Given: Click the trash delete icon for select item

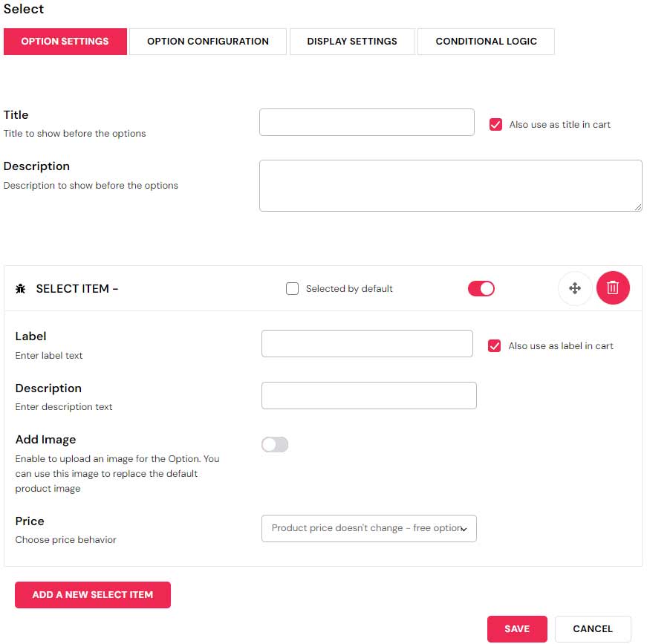Looking at the screenshot, I should 613,288.
